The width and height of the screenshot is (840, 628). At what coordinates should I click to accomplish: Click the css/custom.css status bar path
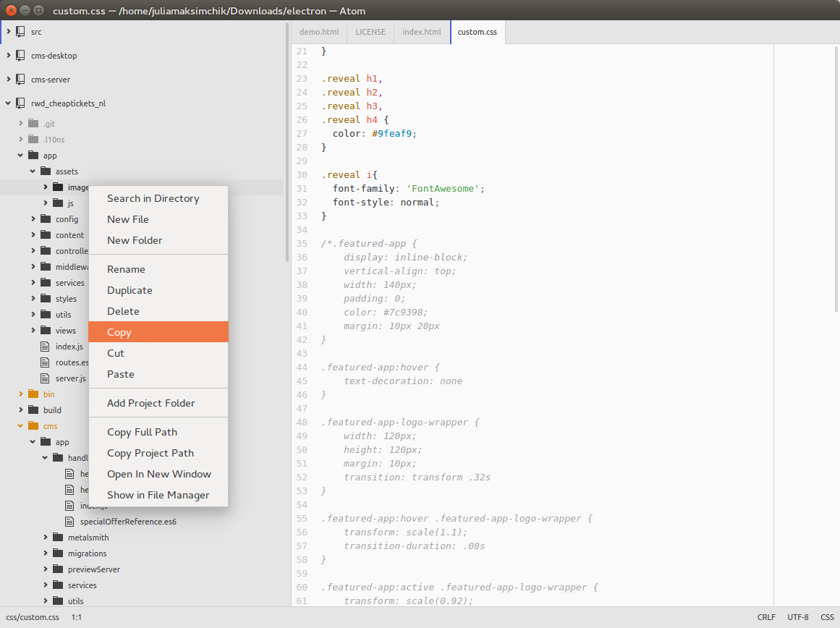[33, 617]
